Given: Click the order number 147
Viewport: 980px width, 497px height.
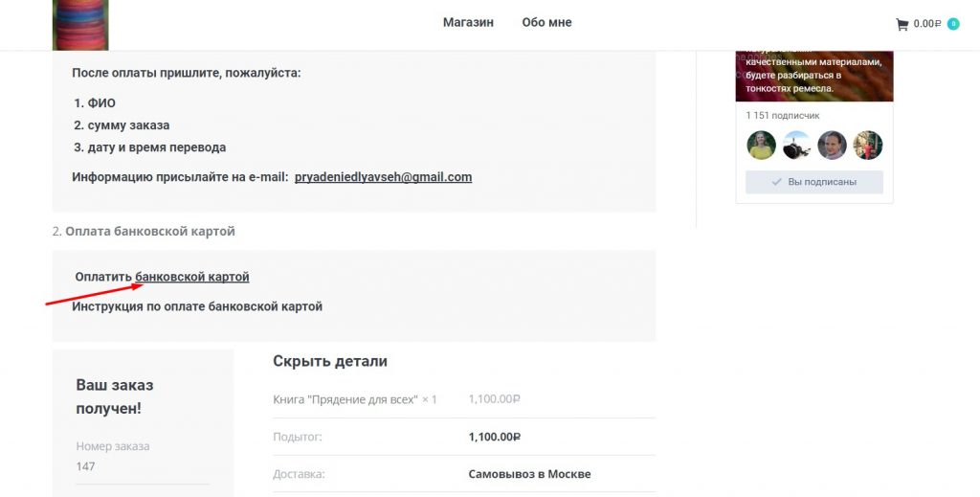Looking at the screenshot, I should click(86, 466).
